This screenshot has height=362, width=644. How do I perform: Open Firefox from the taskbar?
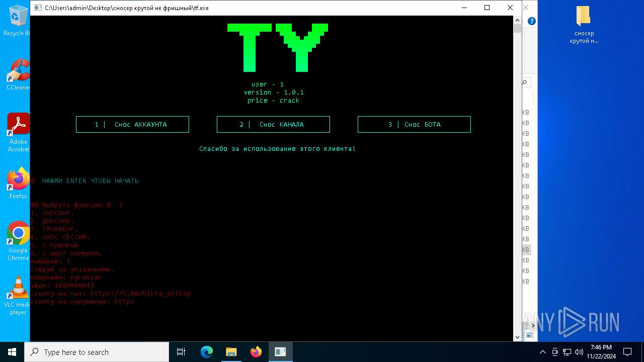256,352
